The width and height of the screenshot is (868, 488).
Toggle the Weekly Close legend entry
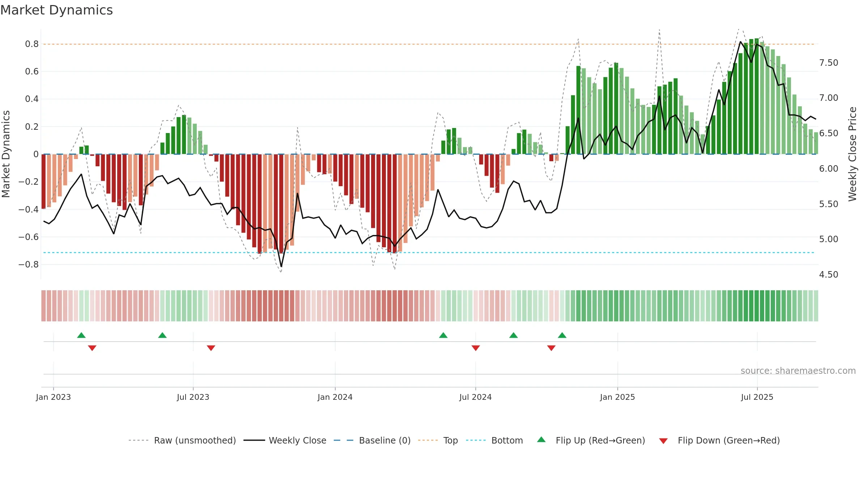285,440
